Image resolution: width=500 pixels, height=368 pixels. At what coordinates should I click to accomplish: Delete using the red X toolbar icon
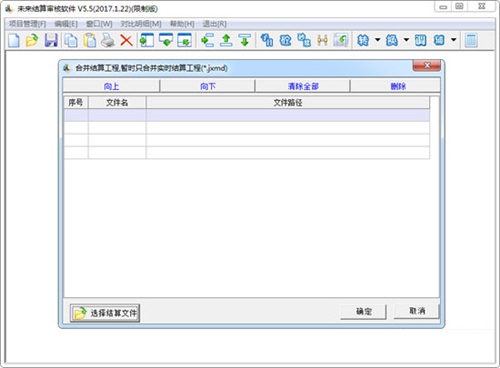pyautogui.click(x=126, y=40)
